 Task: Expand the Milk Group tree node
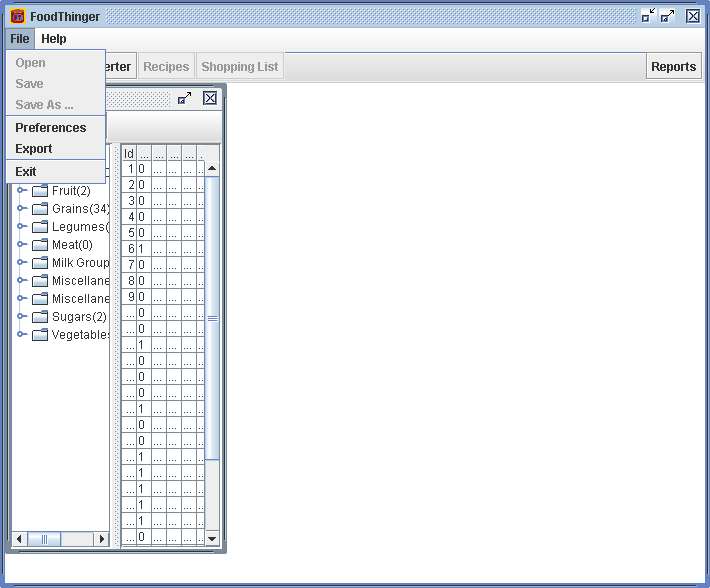click(22, 263)
